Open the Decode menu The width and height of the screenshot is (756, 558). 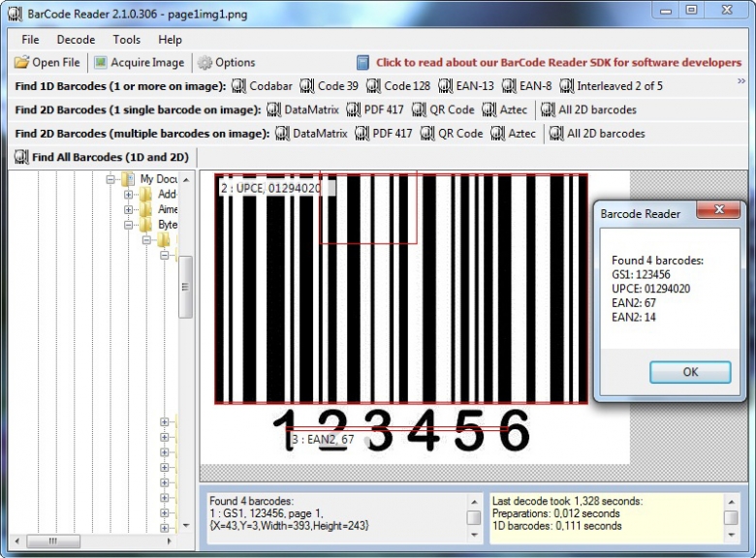tap(76, 40)
